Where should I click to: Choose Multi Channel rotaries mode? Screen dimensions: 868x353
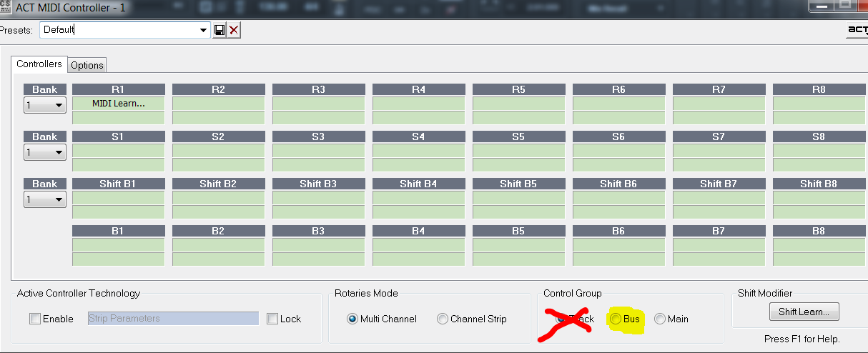pos(352,319)
